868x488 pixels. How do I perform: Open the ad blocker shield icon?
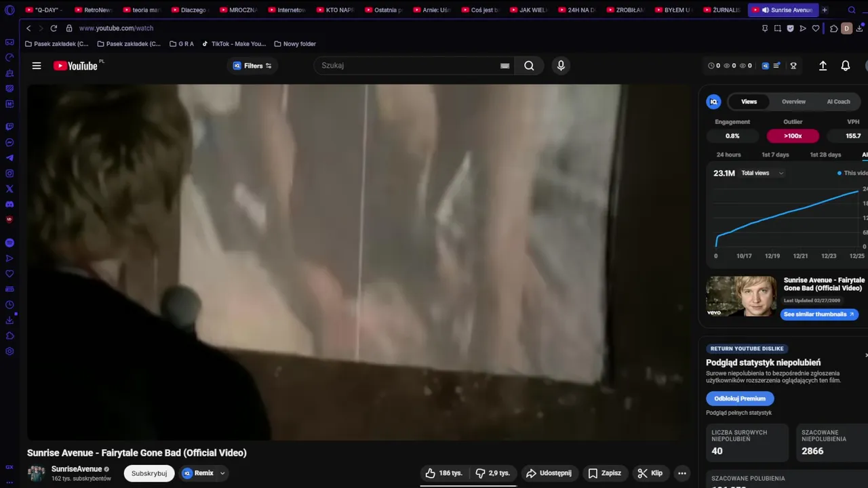(790, 28)
